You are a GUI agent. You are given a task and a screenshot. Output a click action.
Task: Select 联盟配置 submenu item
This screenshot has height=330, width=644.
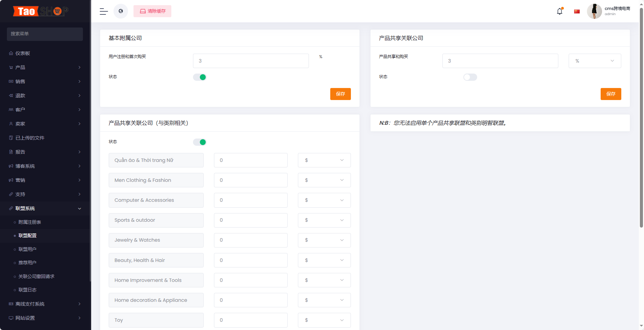click(x=28, y=235)
